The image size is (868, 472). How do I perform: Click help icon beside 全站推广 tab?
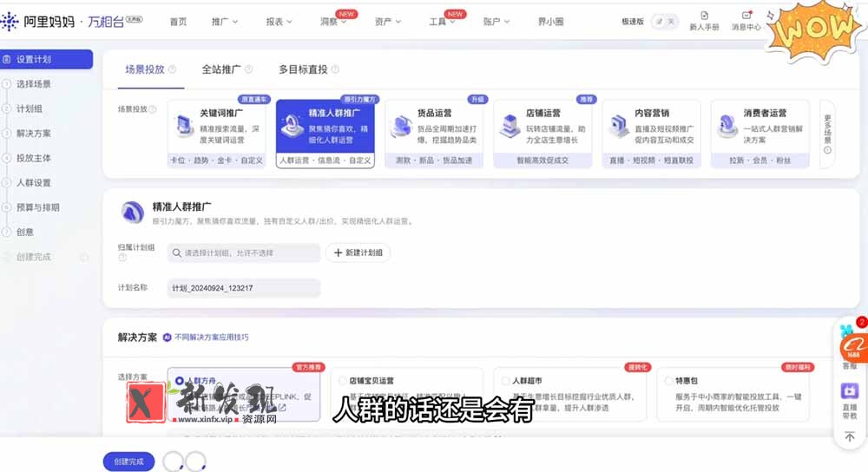pos(248,69)
